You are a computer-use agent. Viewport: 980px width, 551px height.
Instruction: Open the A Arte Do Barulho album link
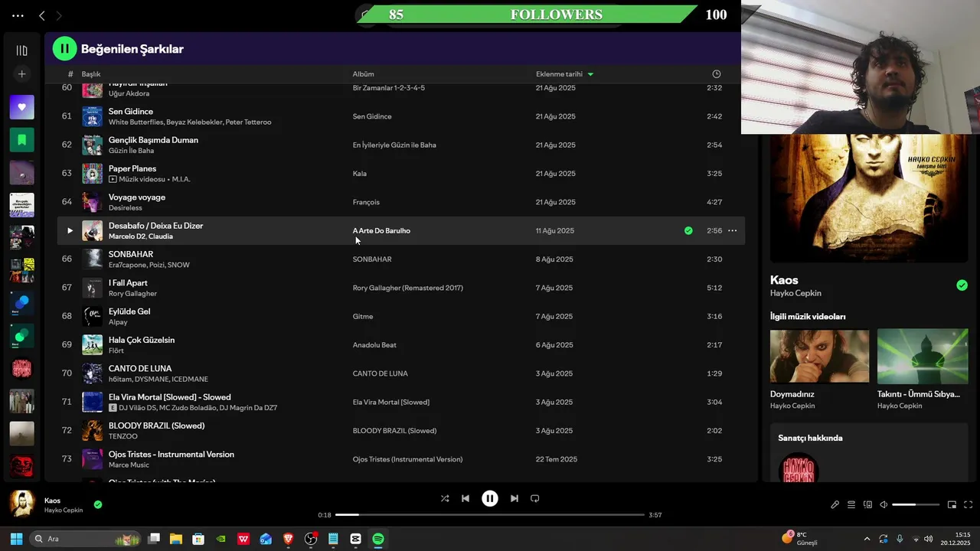[x=381, y=230]
